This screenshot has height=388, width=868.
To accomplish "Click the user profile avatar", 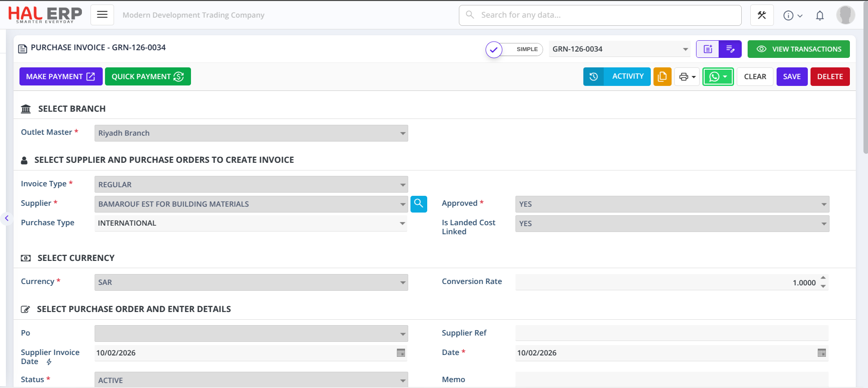I will (x=845, y=15).
